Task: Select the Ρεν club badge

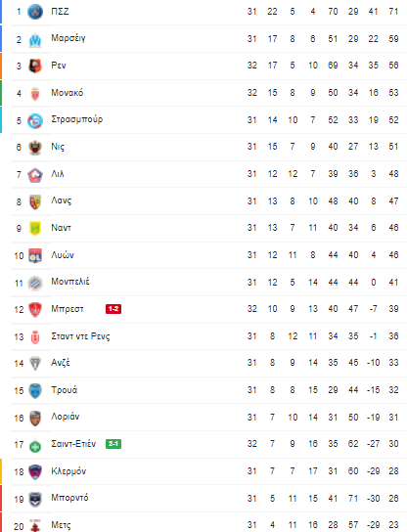Action: (x=35, y=66)
